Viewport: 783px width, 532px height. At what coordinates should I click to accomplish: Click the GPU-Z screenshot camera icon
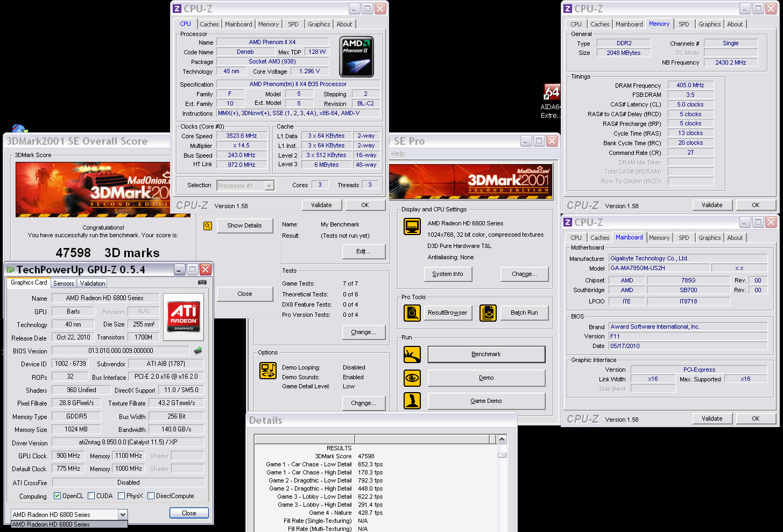pyautogui.click(x=202, y=282)
